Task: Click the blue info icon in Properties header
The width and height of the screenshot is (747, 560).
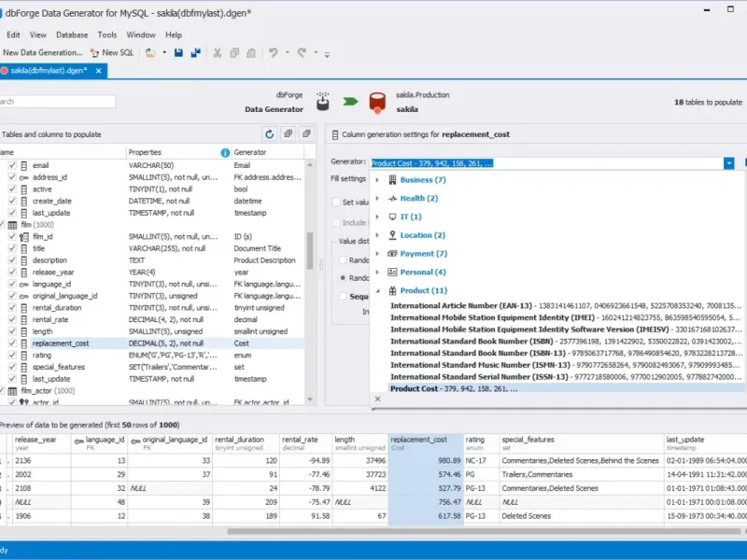Action: tap(225, 152)
